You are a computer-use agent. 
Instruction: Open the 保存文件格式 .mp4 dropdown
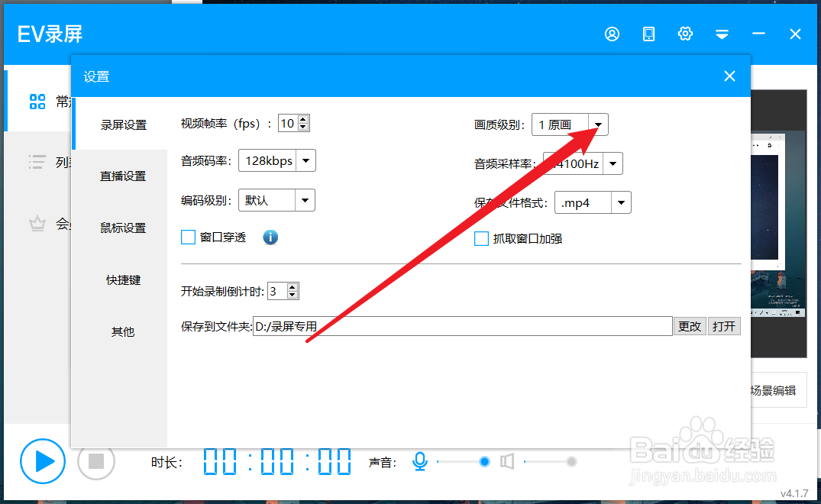pyautogui.click(x=621, y=202)
